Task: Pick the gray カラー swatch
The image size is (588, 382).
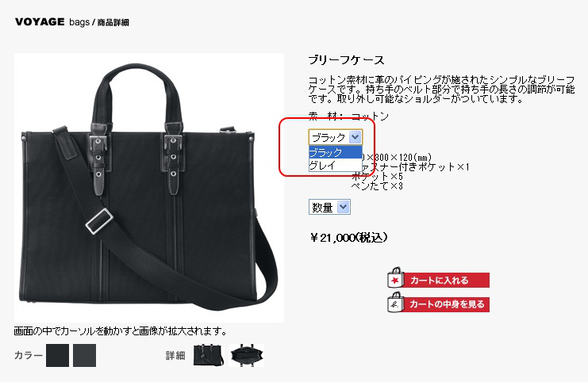Action: tap(84, 355)
